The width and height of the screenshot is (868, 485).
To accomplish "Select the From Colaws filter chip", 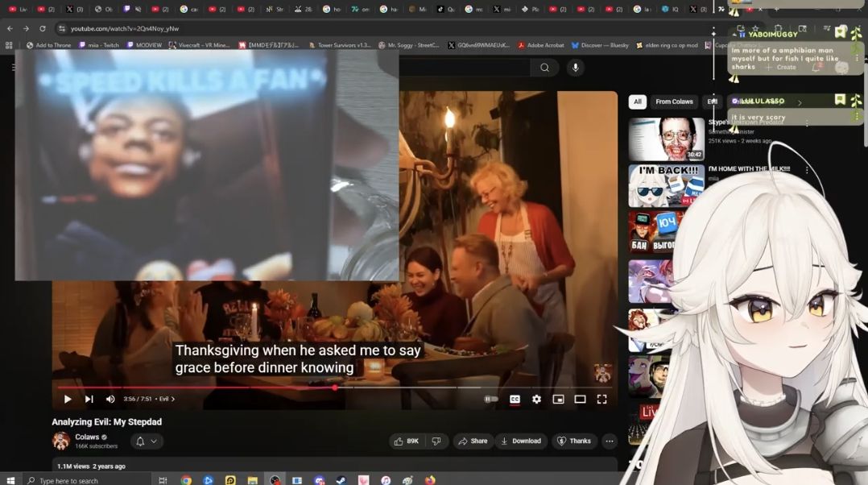I will point(674,102).
